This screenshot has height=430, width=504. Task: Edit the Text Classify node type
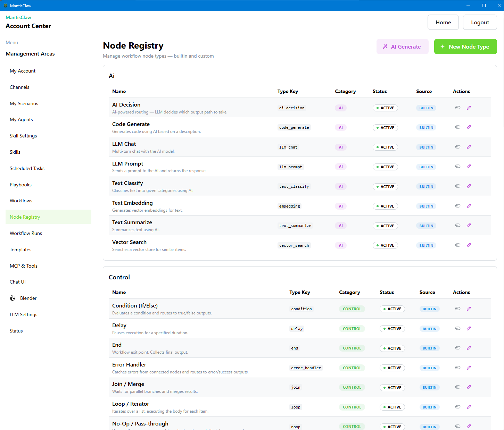(469, 186)
